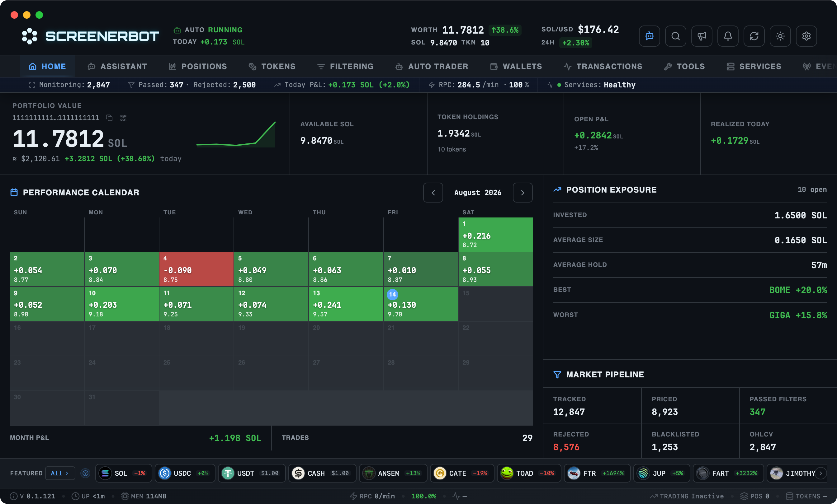Screen dimensions: 837x504
Task: Select the FTR featured token chip
Action: click(x=597, y=473)
